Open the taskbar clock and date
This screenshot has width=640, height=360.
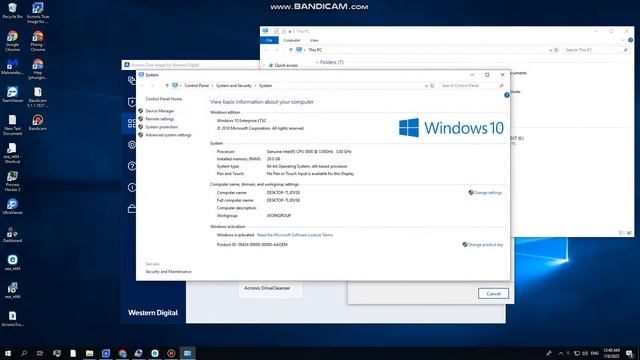[x=611, y=353]
